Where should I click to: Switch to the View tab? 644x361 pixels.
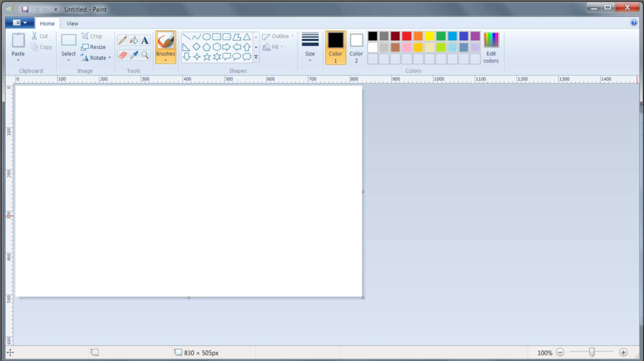(x=72, y=23)
